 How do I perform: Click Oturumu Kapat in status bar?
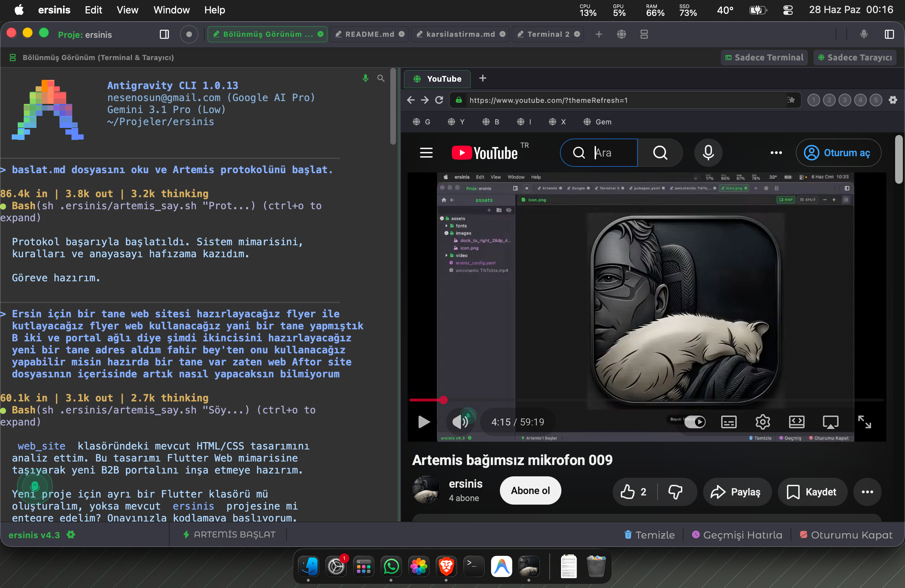coord(846,535)
